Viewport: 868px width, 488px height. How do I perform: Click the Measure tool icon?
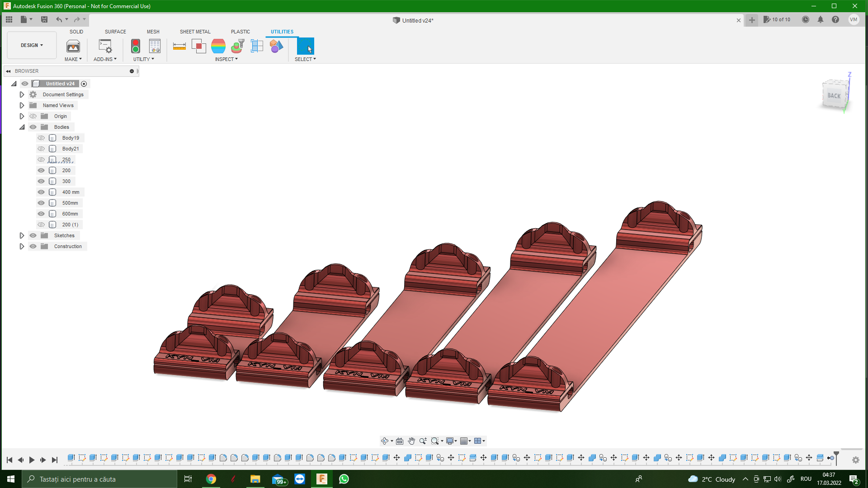click(x=179, y=46)
